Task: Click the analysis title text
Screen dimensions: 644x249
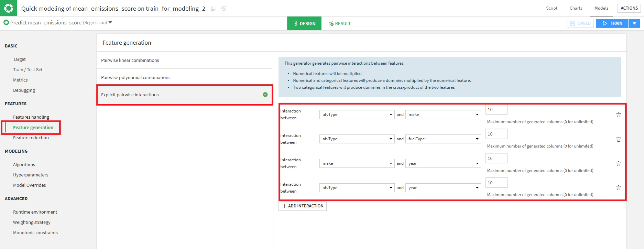Action: click(113, 8)
